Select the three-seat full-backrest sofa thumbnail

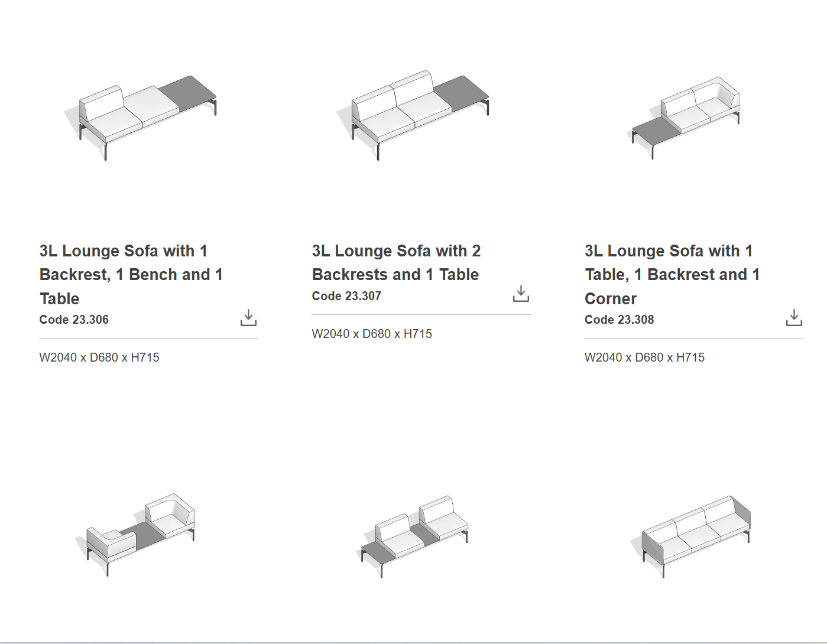click(x=696, y=535)
